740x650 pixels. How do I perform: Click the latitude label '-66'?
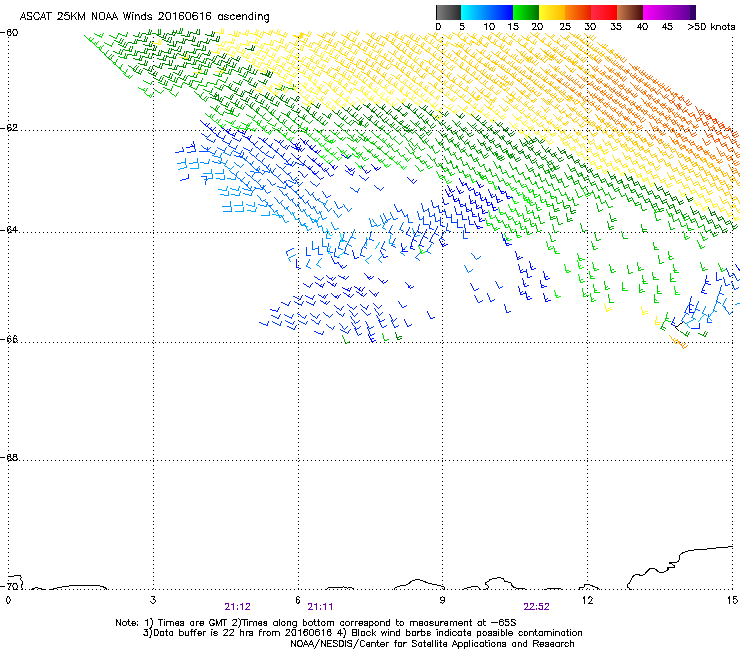click(9, 339)
